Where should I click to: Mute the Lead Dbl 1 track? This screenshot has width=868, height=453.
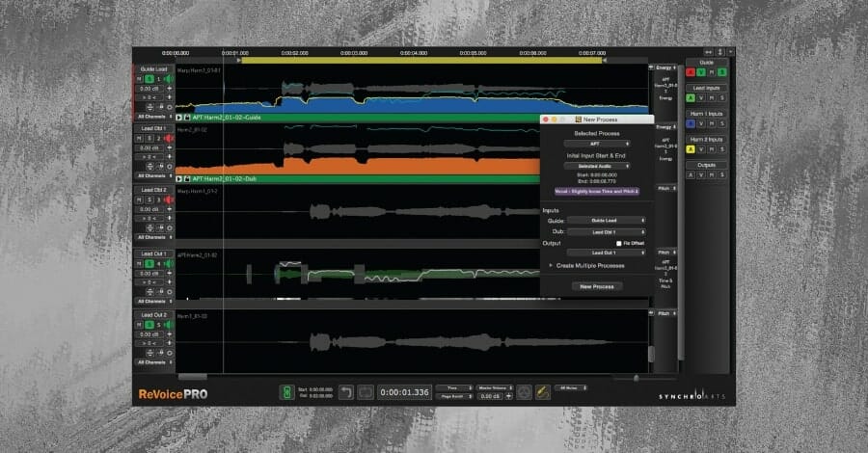(140, 138)
